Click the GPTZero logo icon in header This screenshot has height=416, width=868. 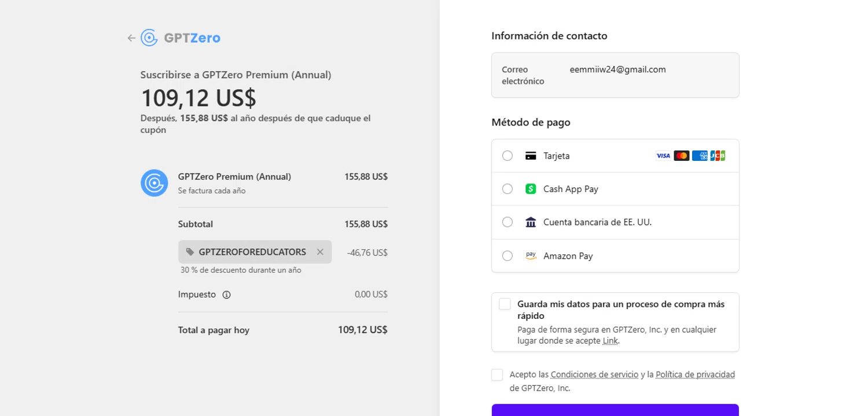pyautogui.click(x=149, y=38)
